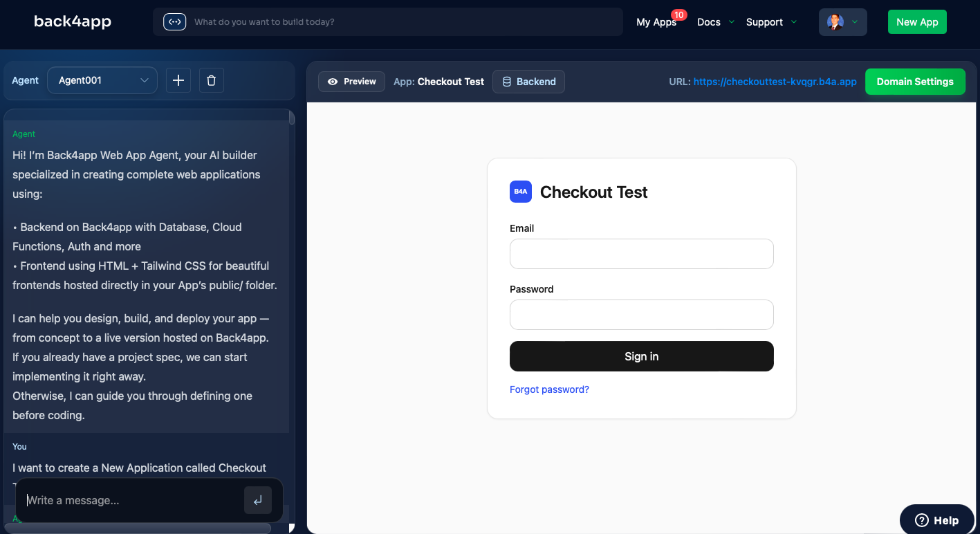Toggle Preview with the eye button
This screenshot has width=980, height=534.
click(351, 82)
